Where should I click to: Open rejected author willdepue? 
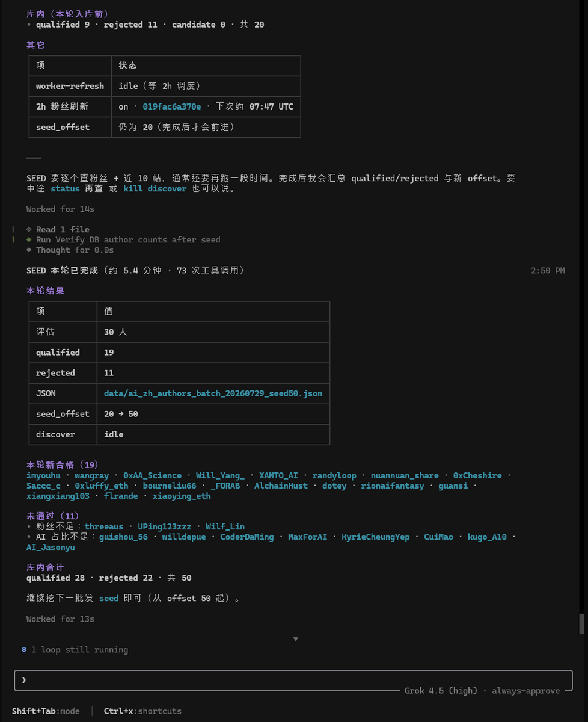click(184, 537)
